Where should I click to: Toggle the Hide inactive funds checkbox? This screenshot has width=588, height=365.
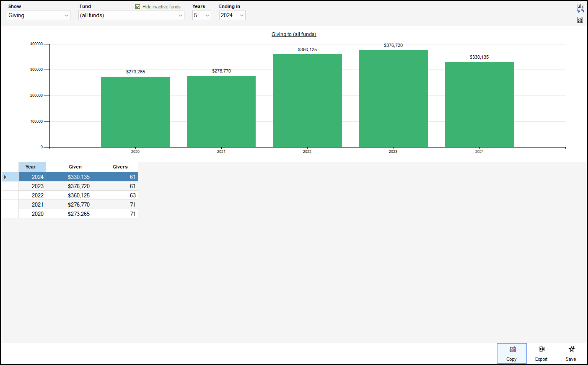(137, 7)
